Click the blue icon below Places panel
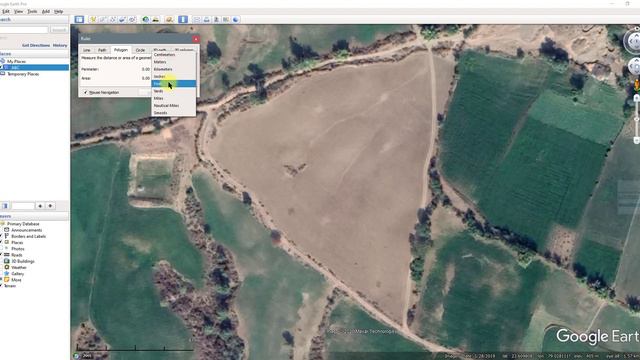The image size is (640, 360). pyautogui.click(x=5, y=206)
